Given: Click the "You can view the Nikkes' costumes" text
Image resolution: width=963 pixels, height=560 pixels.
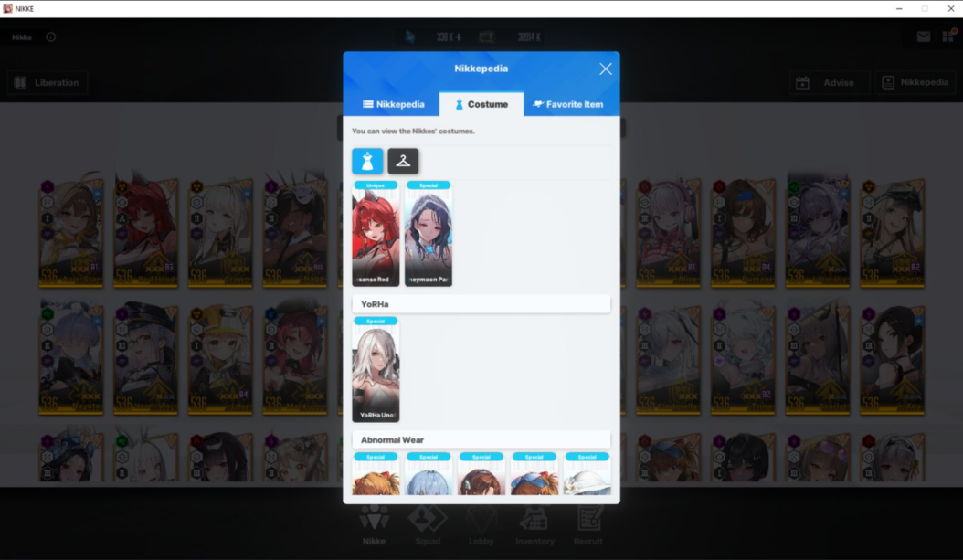Looking at the screenshot, I should click(413, 131).
